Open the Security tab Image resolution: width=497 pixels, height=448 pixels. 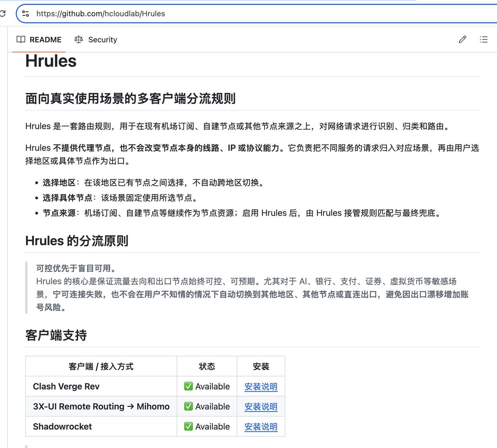(x=96, y=40)
